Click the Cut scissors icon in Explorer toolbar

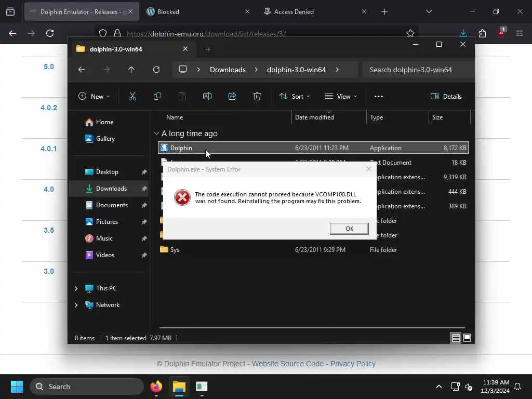[x=132, y=96]
